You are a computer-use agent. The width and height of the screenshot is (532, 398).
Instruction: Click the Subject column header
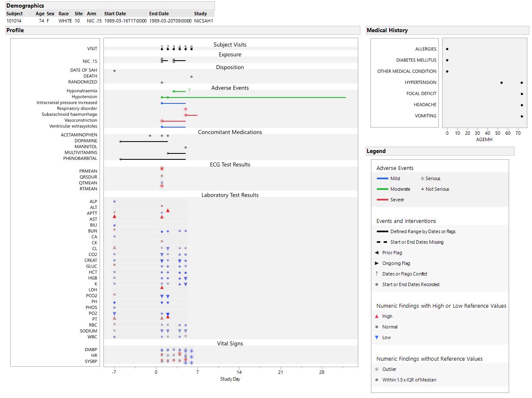tap(15, 14)
